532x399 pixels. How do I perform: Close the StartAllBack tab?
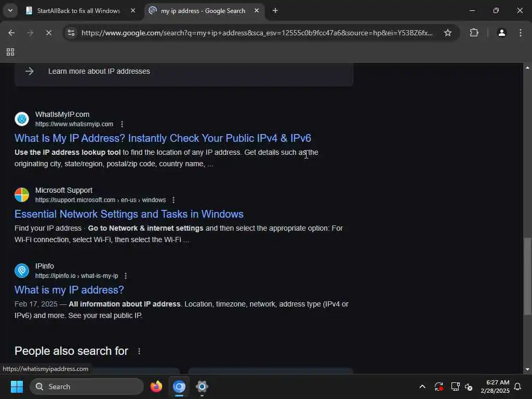[x=133, y=10]
